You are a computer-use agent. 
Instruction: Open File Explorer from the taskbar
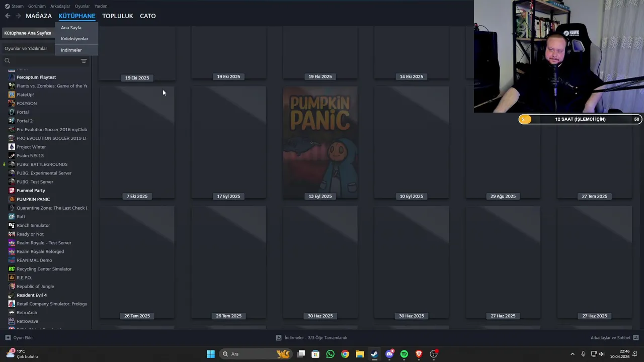tap(360, 354)
